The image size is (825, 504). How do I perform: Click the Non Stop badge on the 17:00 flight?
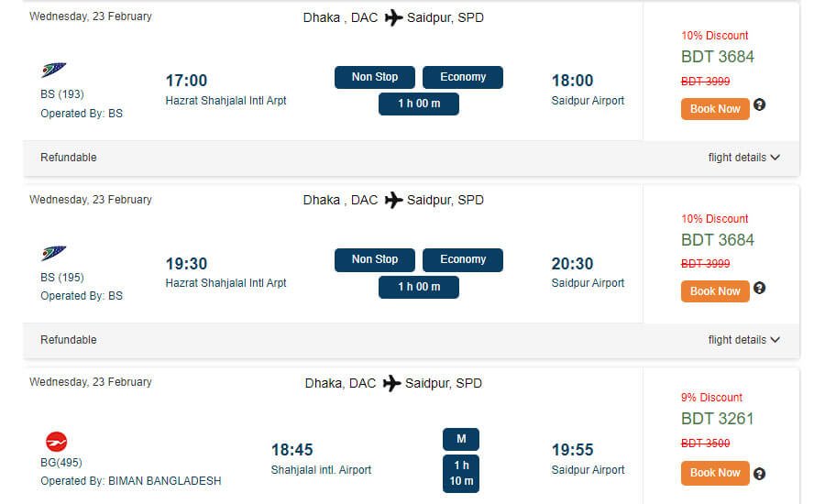[x=374, y=77]
